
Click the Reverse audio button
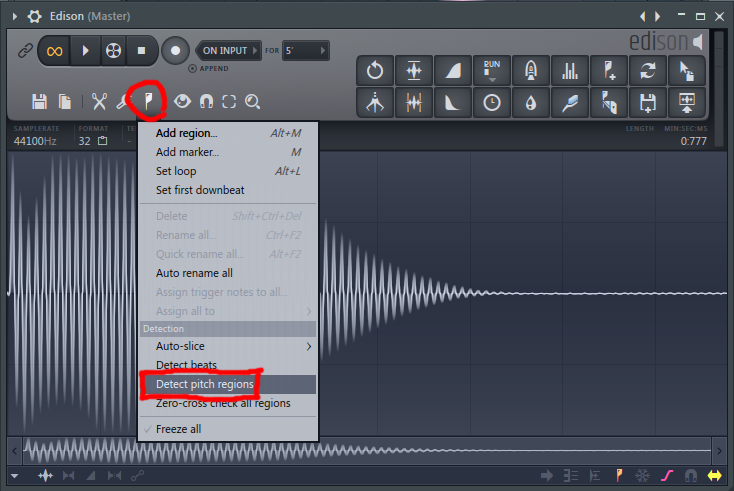click(375, 71)
